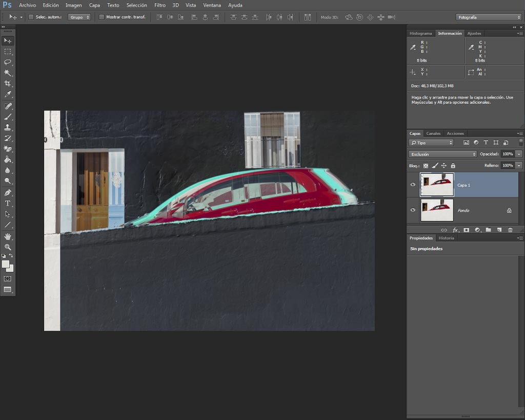Expand the Opacidad slider arrow
This screenshot has height=420, width=525.
[x=519, y=154]
